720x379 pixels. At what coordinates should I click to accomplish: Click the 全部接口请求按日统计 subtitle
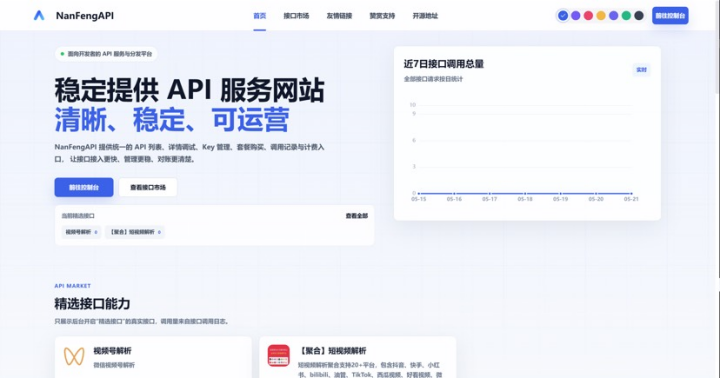tap(433, 79)
